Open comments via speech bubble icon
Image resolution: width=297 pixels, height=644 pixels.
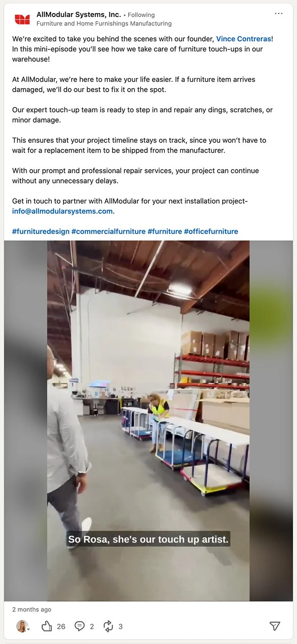(79, 626)
